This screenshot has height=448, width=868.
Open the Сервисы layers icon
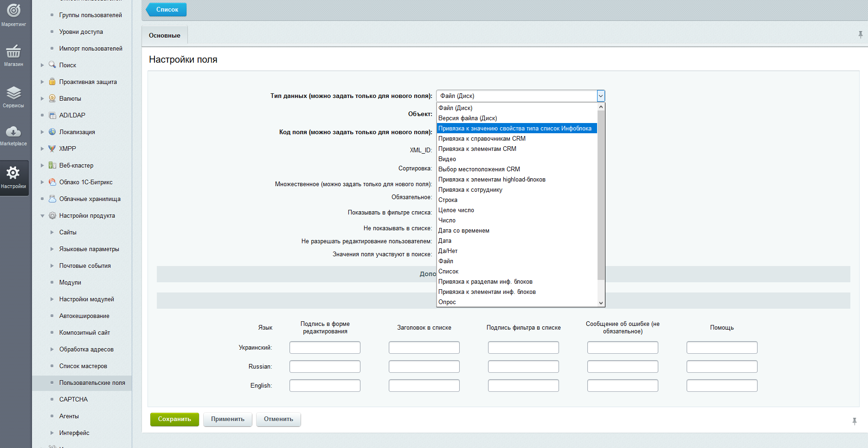(x=13, y=93)
